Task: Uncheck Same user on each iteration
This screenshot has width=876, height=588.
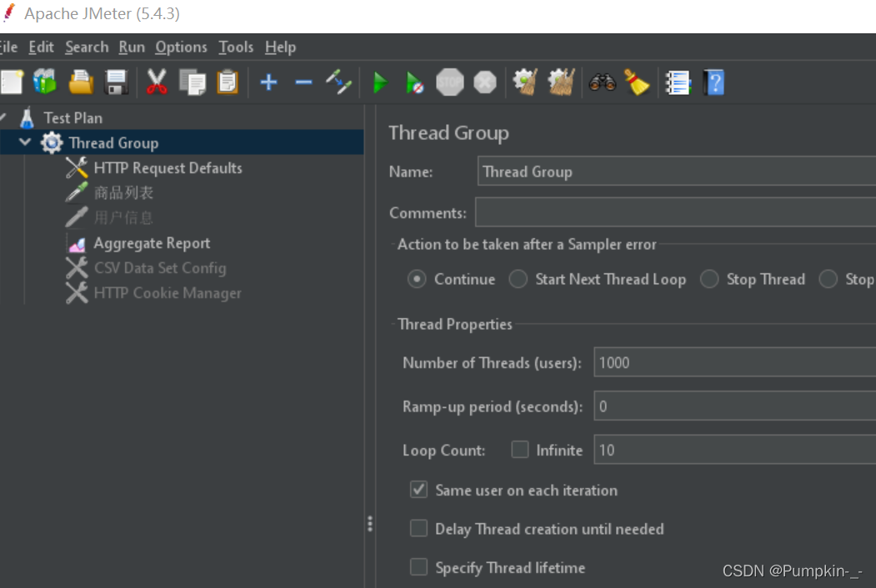Action: (x=418, y=490)
